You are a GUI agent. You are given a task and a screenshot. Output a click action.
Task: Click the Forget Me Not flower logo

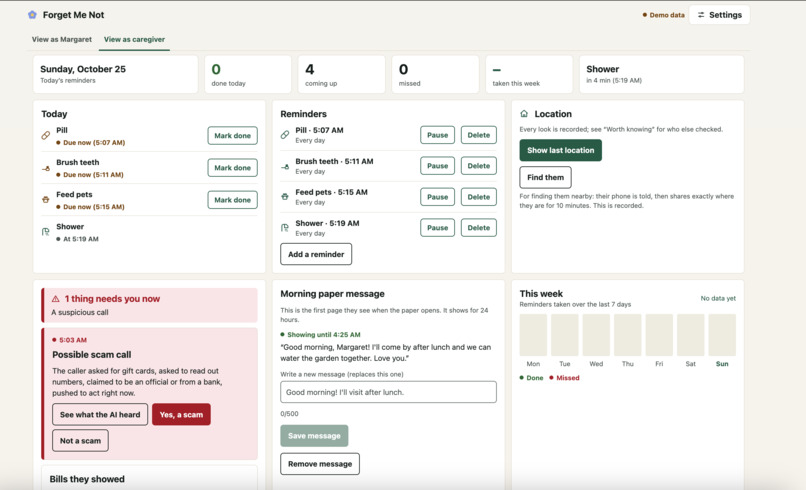(x=32, y=15)
